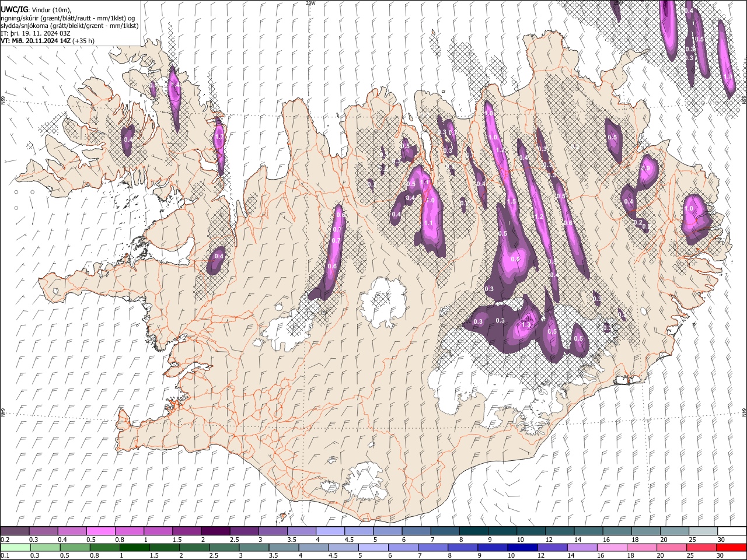
Task: Click the '1.3' precipitation value on the map
Action: click(527, 325)
